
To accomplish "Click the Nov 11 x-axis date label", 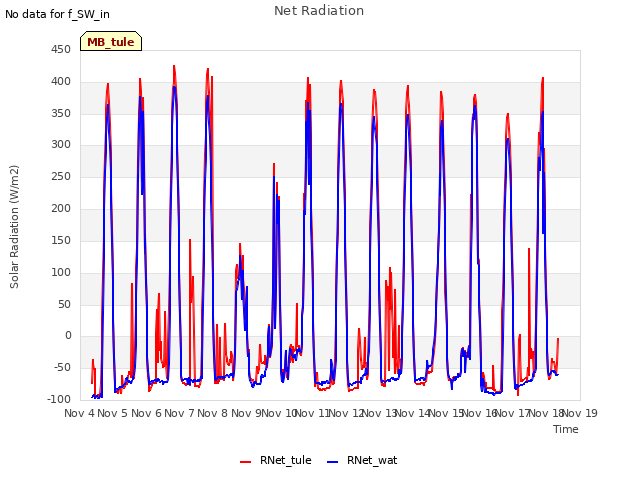I will tap(312, 413).
